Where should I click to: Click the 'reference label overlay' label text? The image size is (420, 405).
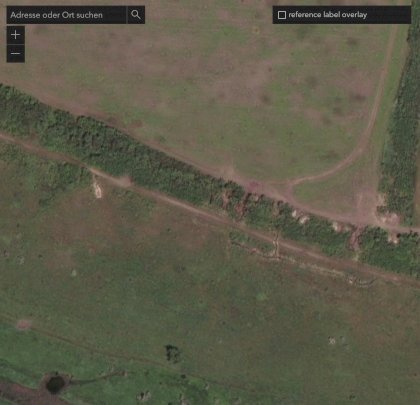tap(328, 15)
